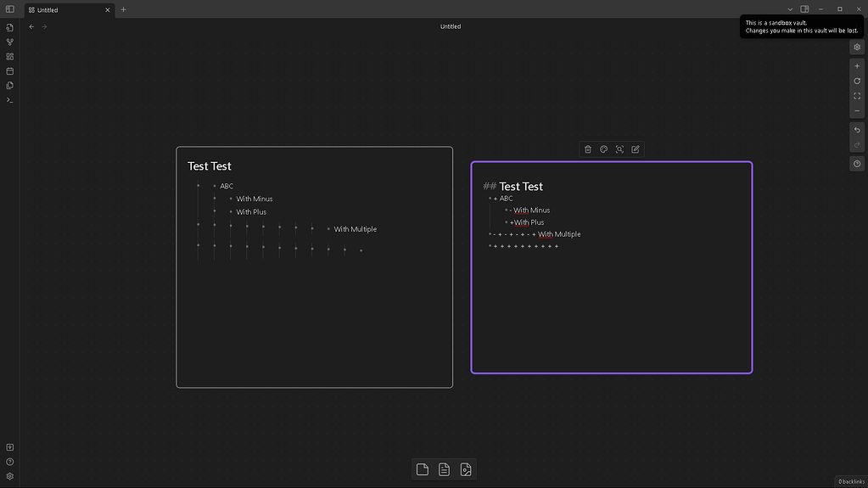Create new canvas from the ribbon
868x488 pixels.
tap(10, 57)
